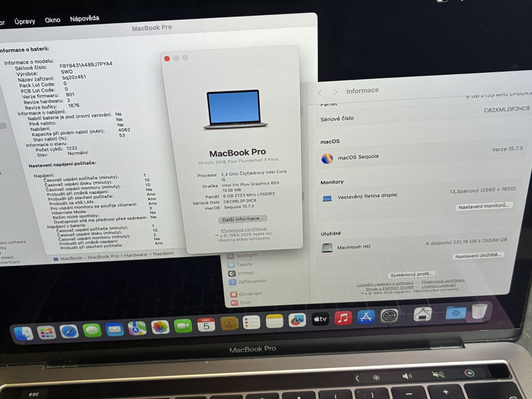Select Oznámení in the Settings sidebar
Screen dimensions: 532x399
[x=250, y=294]
